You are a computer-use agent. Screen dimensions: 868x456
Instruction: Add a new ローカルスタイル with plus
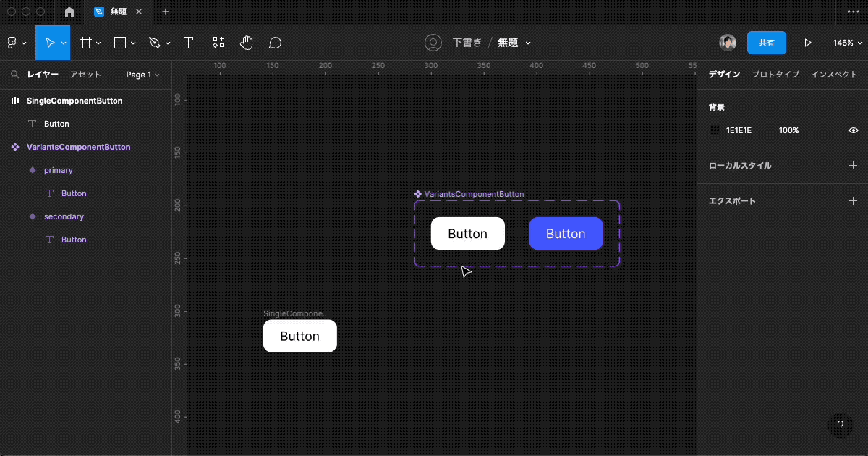click(x=853, y=166)
